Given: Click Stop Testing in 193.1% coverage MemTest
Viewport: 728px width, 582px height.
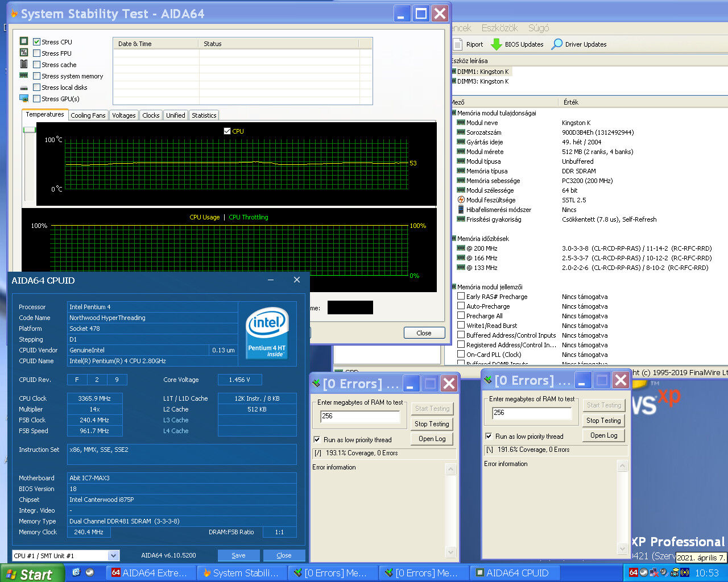Looking at the screenshot, I should [432, 423].
